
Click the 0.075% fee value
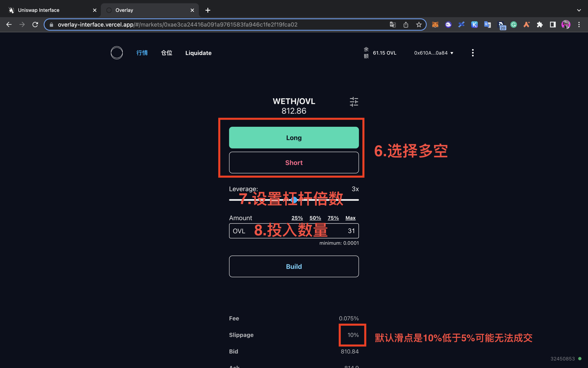[x=349, y=318]
